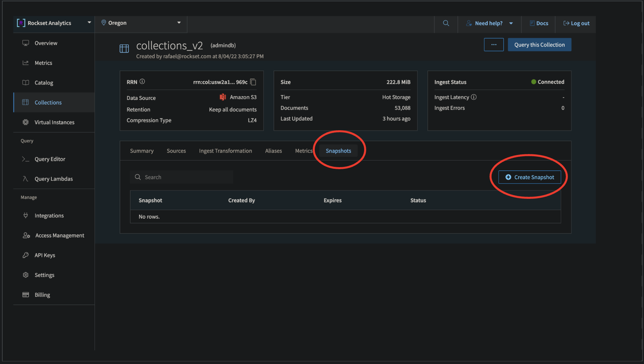Viewport: 644px width, 364px height.
Task: Open API Keys section
Action: point(45,255)
